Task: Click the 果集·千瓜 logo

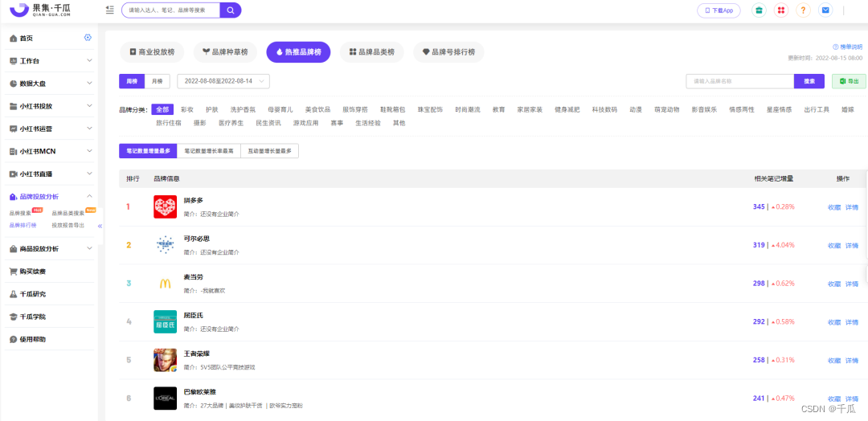Action: coord(40,10)
